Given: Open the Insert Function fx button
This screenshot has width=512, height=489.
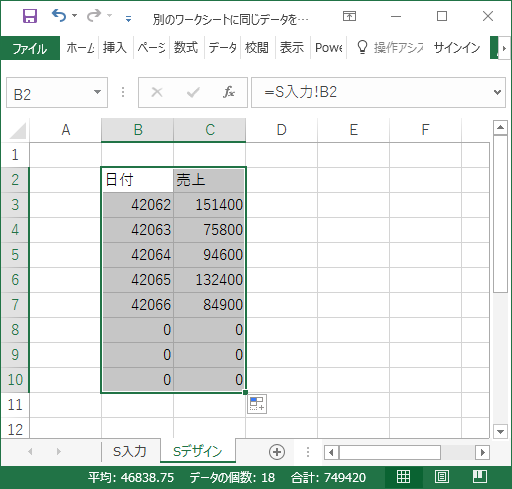Looking at the screenshot, I should coord(229,92).
